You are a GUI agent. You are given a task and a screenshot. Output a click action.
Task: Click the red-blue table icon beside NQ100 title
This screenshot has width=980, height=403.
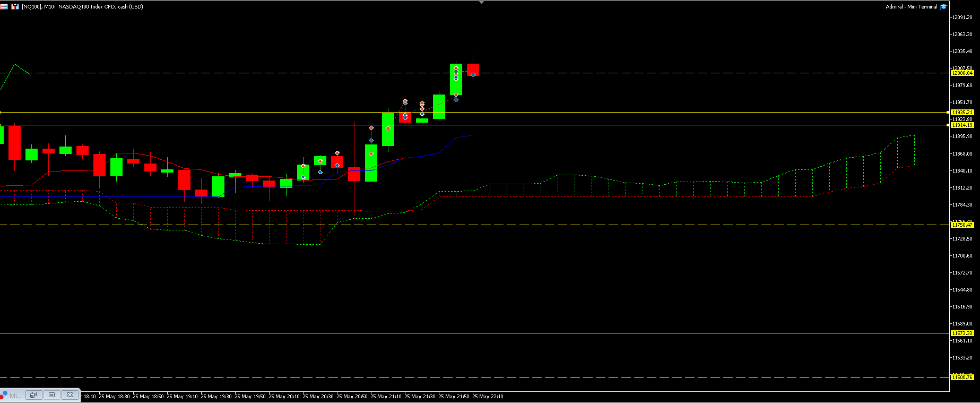pos(4,7)
